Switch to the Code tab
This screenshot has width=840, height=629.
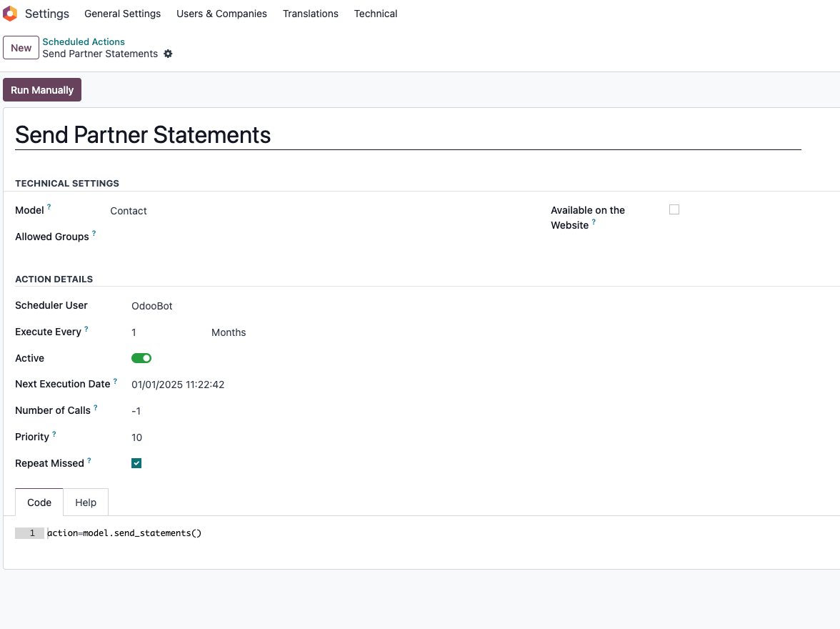click(39, 502)
